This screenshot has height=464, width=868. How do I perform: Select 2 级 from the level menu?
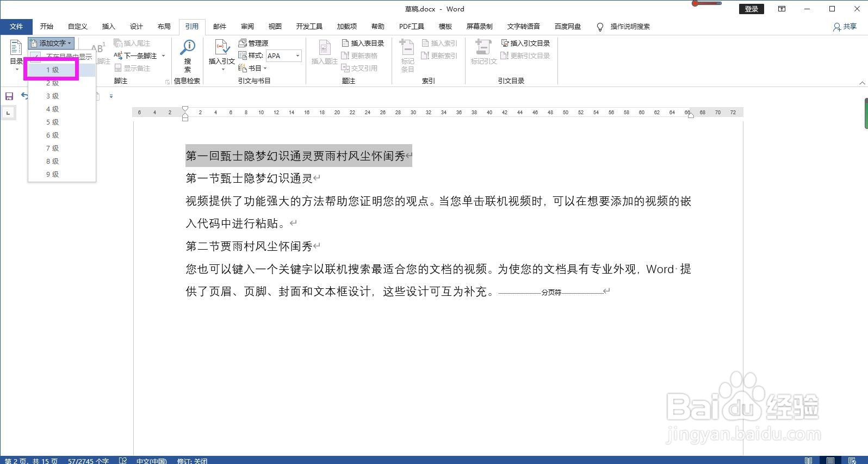click(62, 83)
